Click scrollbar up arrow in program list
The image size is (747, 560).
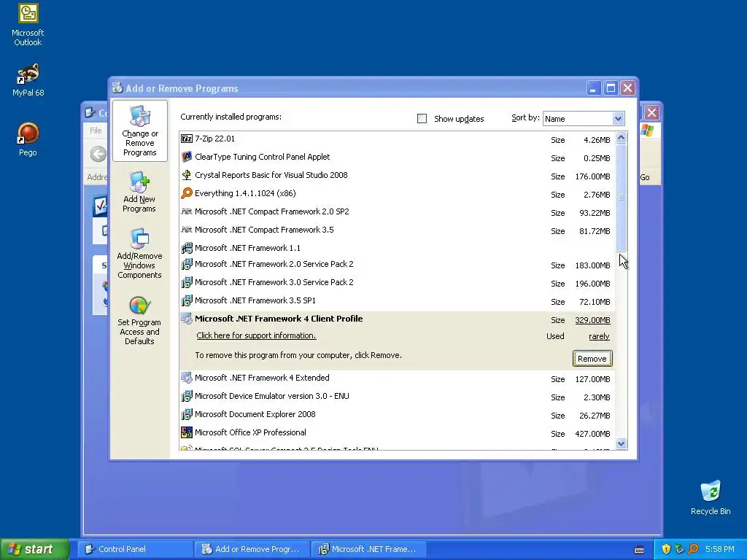[x=621, y=138]
